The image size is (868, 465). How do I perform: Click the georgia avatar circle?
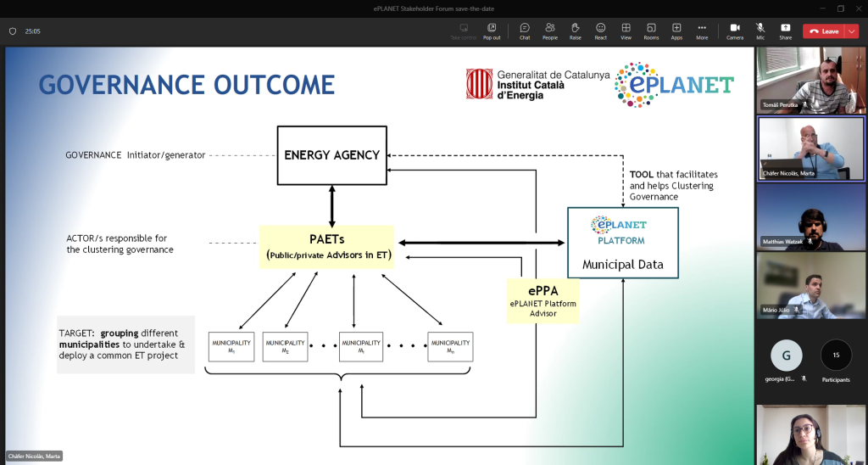tap(786, 355)
